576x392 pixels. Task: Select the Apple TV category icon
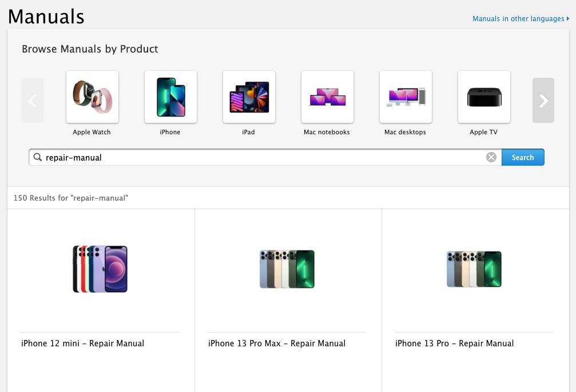point(483,97)
